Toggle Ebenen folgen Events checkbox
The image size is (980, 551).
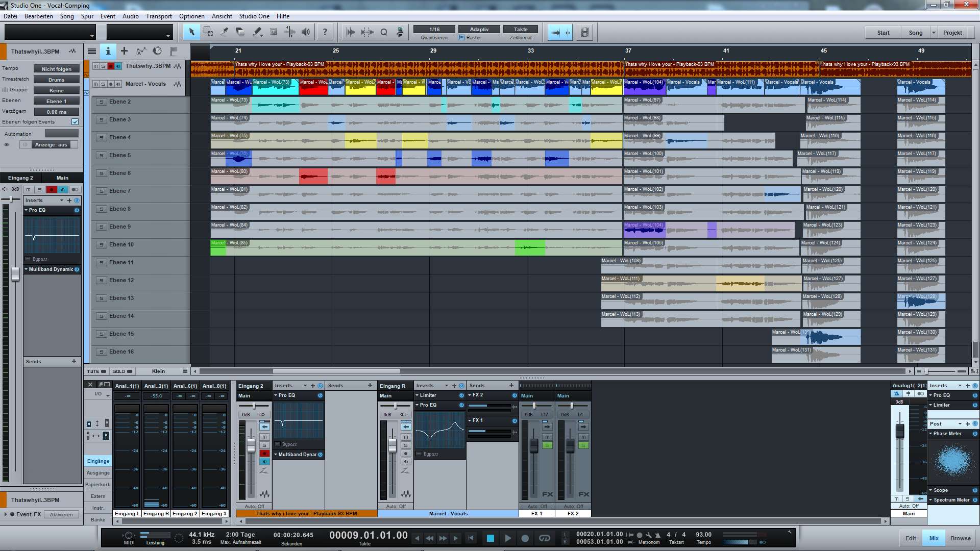[75, 122]
